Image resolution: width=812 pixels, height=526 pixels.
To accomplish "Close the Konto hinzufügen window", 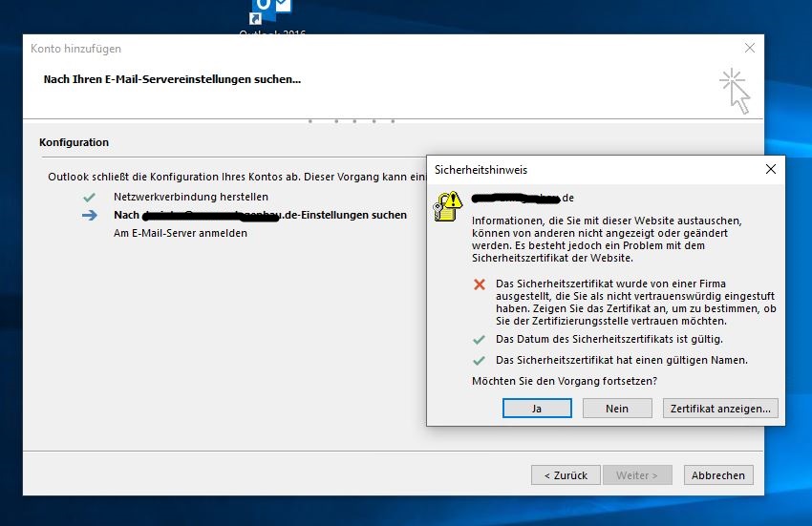I will pos(749,48).
